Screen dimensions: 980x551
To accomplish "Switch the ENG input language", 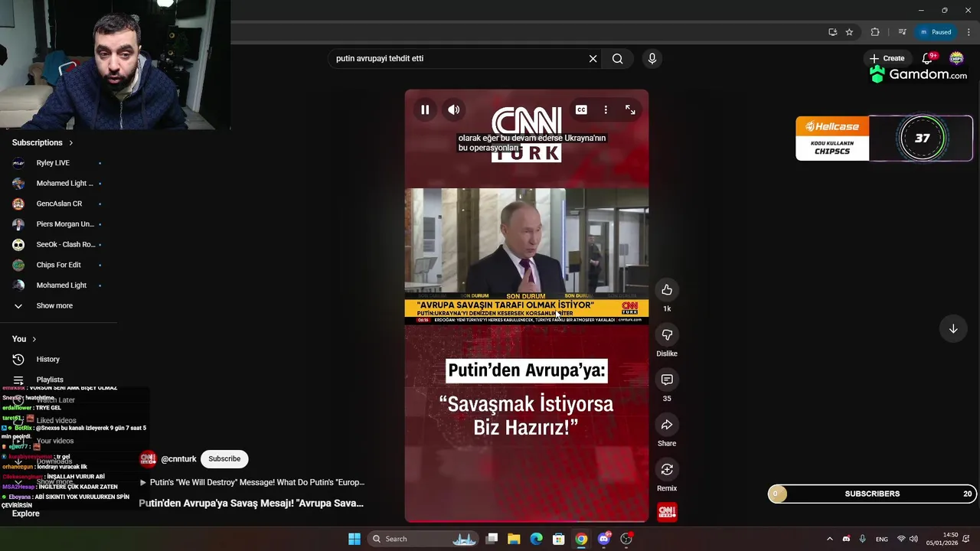I will click(x=882, y=539).
